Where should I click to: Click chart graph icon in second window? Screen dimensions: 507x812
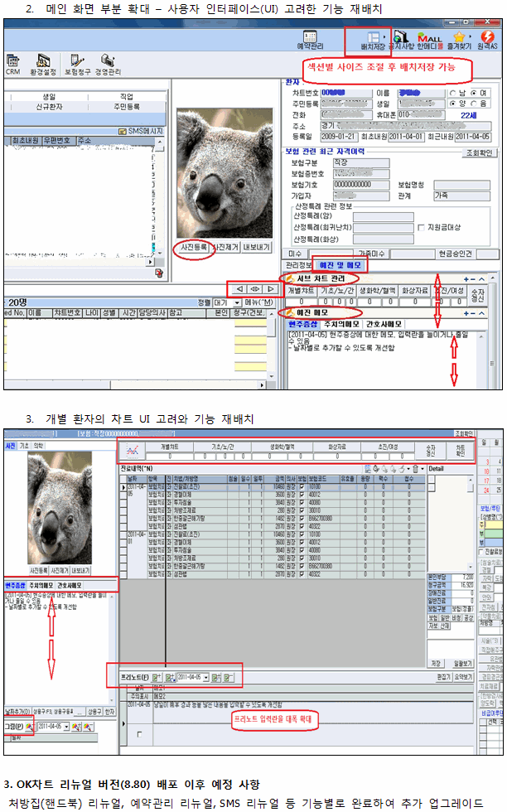point(132,451)
